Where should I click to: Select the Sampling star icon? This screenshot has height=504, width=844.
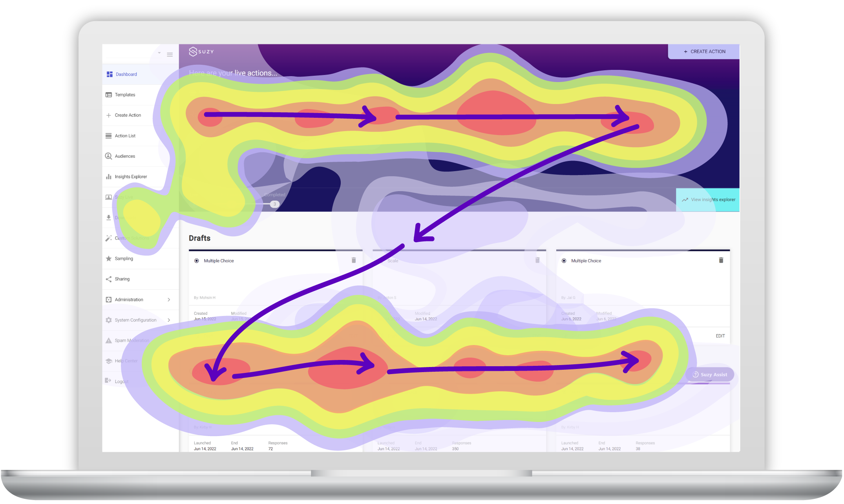[109, 258]
